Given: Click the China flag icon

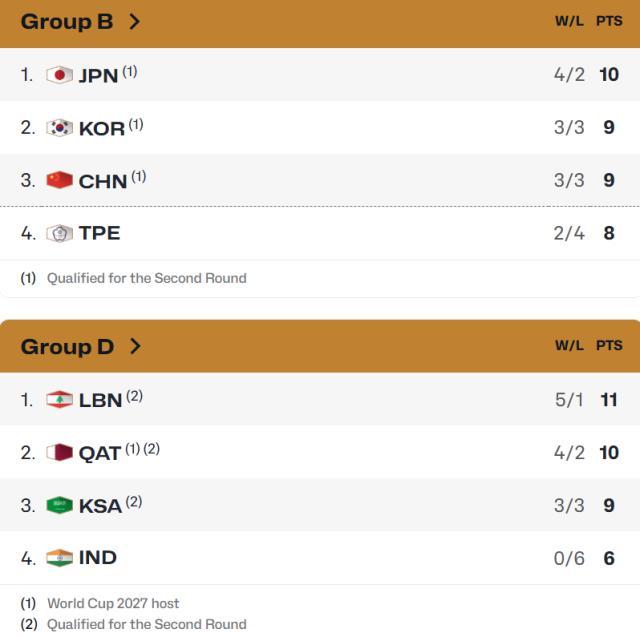Looking at the screenshot, I should tap(60, 180).
